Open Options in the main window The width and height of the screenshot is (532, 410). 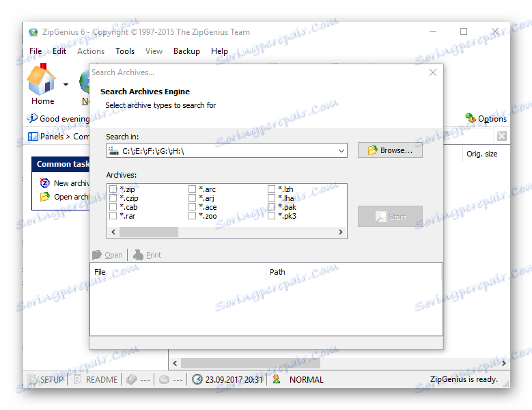tap(486, 118)
